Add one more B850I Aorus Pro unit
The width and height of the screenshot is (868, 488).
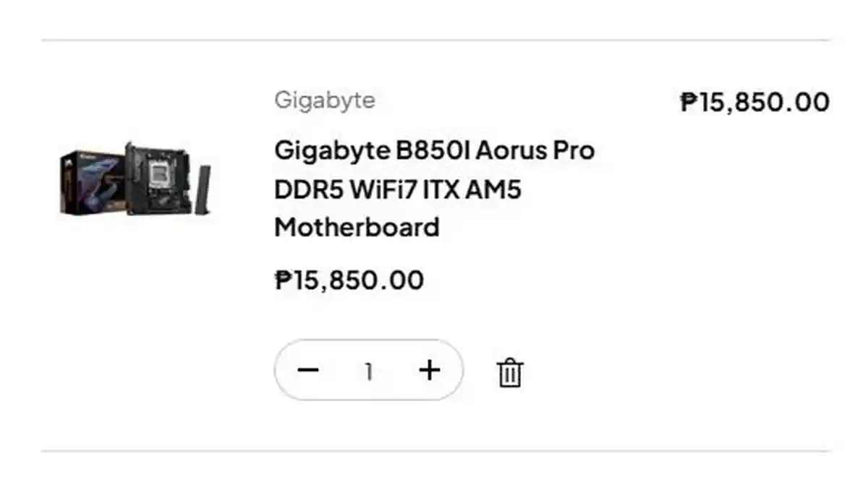click(x=430, y=371)
